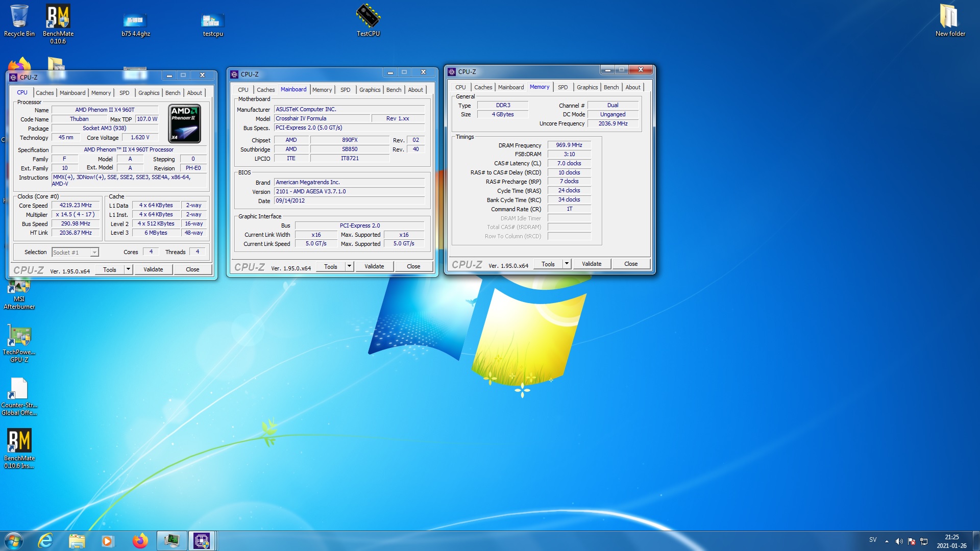Screen dimensions: 980x551
Task: Open the volume speaker icon in system tray
Action: 899,541
